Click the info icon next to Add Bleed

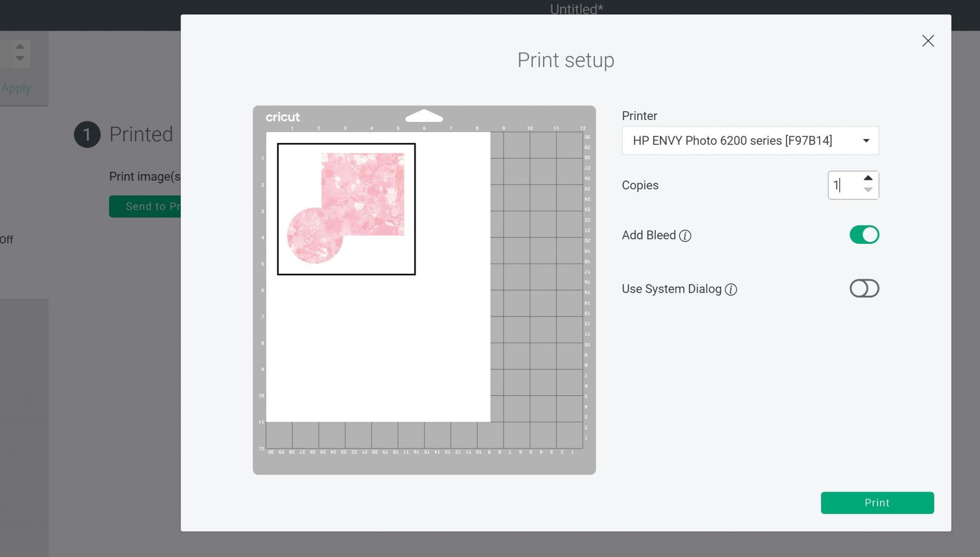click(x=685, y=235)
